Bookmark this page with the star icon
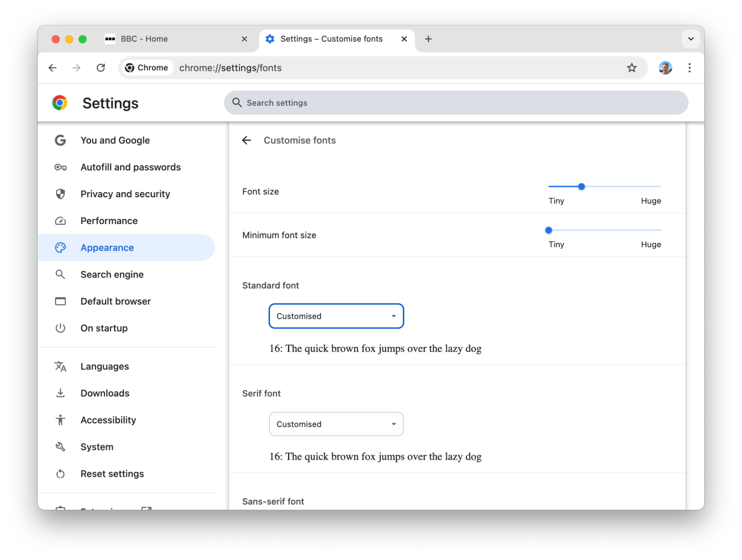This screenshot has height=560, width=742. (632, 68)
